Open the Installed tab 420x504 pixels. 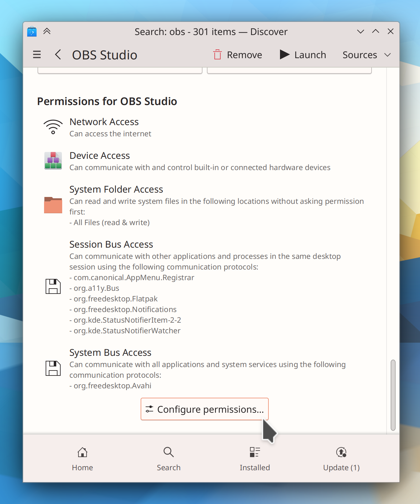coord(255,459)
